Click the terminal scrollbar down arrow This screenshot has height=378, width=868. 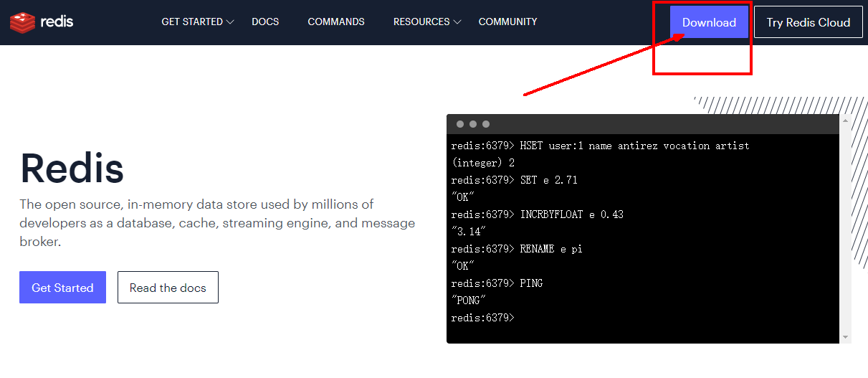pyautogui.click(x=845, y=337)
